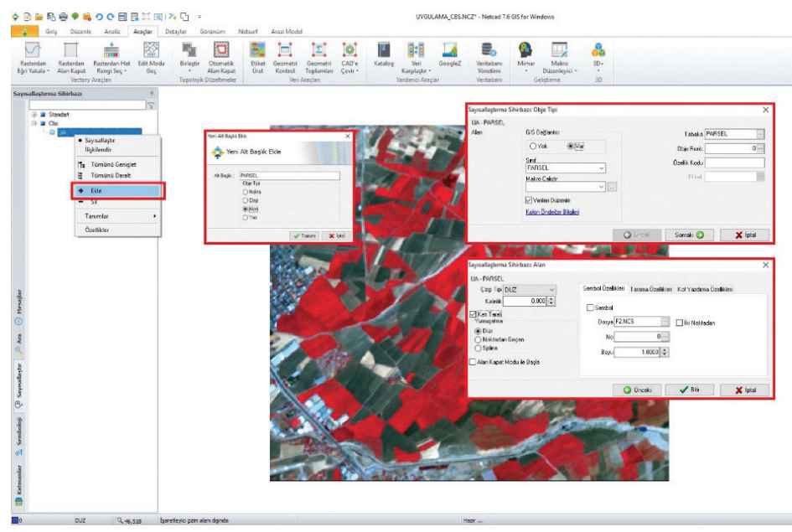This screenshot has width=792, height=532.
Task: Expand the Standart tree node
Action: (x=34, y=114)
